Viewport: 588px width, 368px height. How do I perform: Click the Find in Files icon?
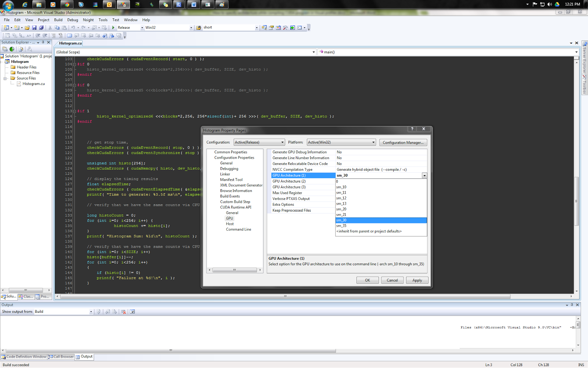pos(198,28)
